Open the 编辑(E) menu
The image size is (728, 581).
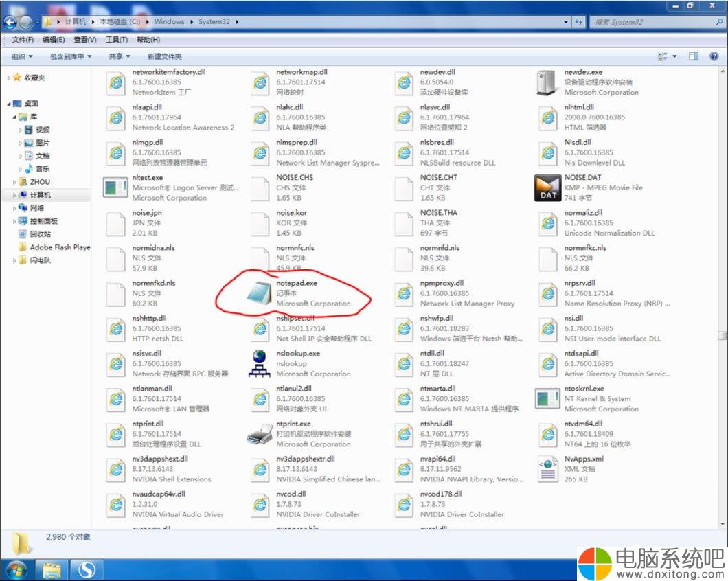(x=54, y=39)
